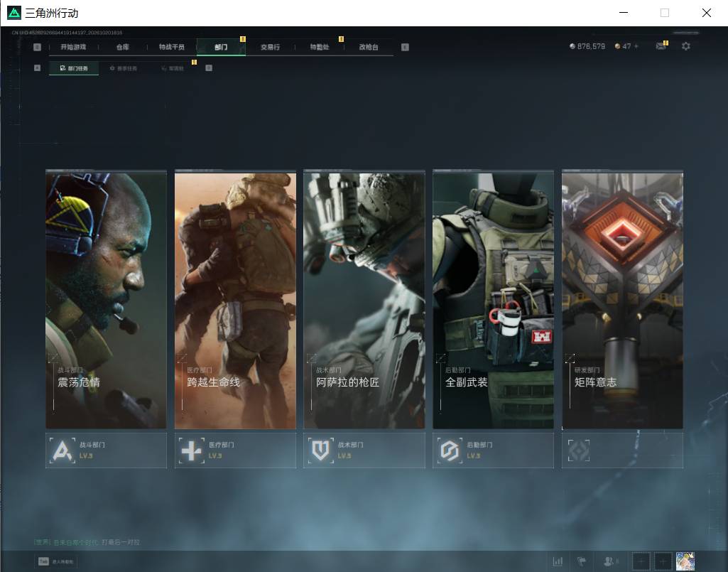Open the mail inbox icon
The height and width of the screenshot is (572, 728).
click(661, 46)
